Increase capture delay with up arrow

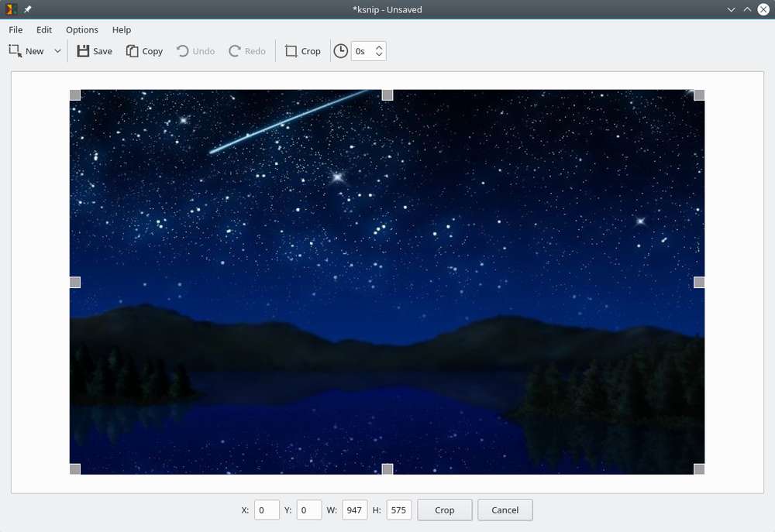(379, 47)
